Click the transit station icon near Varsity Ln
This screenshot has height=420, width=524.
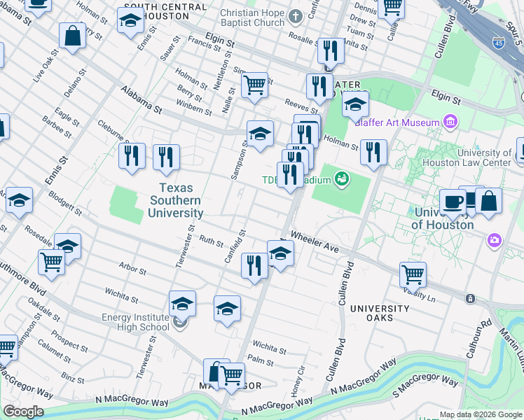(470, 298)
